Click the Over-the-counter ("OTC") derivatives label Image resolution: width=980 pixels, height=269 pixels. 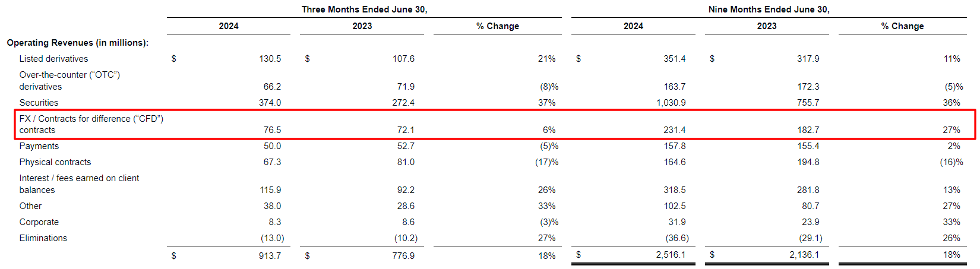point(69,81)
